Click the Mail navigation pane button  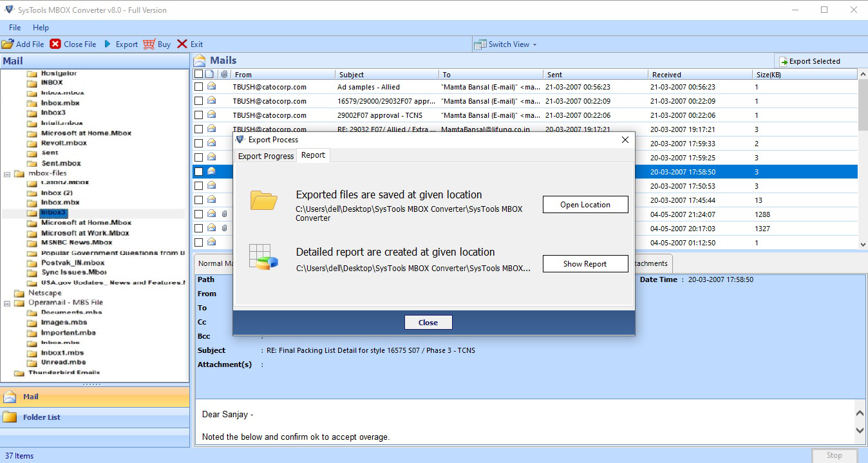point(95,397)
